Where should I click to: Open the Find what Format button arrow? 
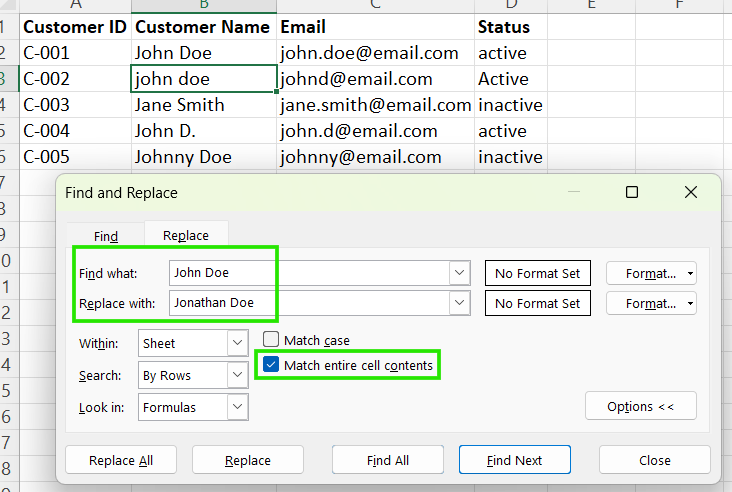point(690,274)
